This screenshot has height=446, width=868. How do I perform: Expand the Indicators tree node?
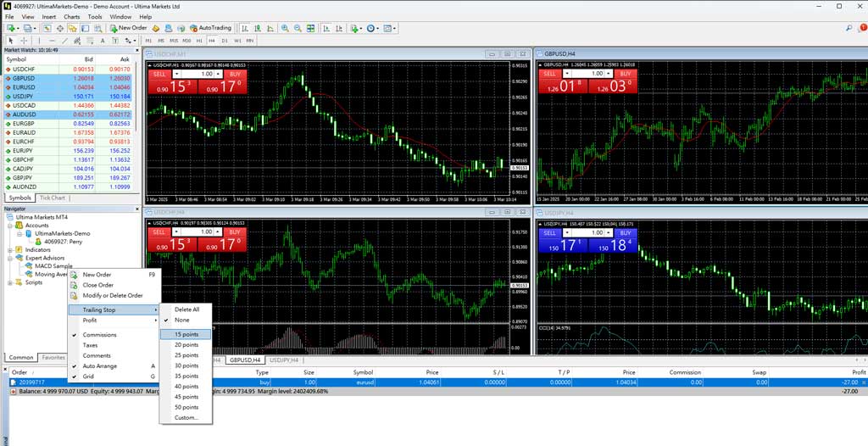pyautogui.click(x=10, y=250)
